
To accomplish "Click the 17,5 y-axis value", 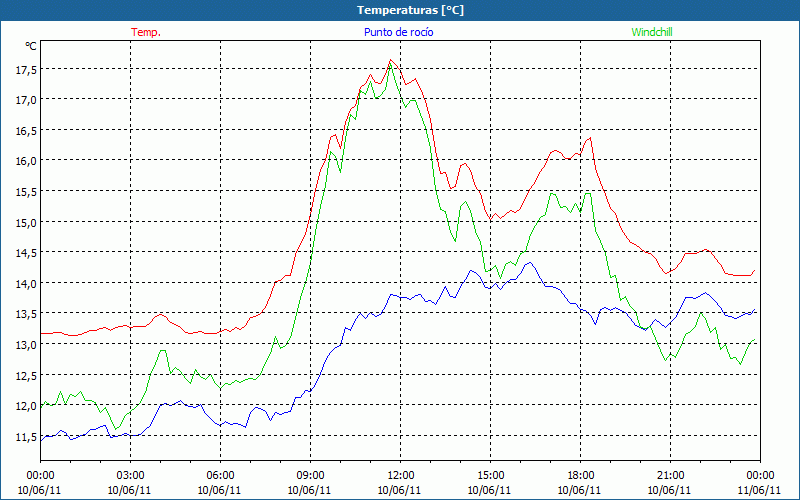I will click(x=26, y=69).
